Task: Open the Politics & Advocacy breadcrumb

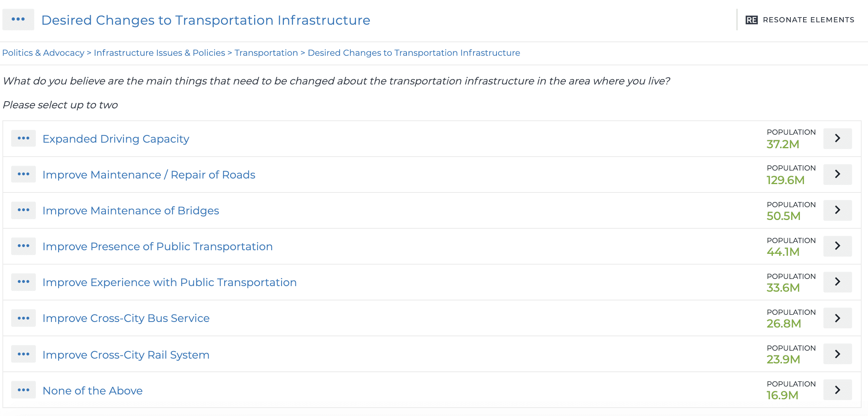Action: (x=43, y=53)
